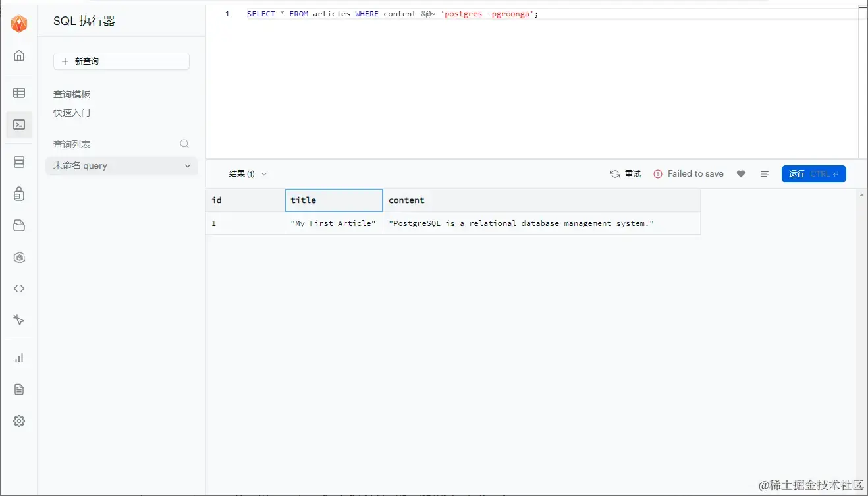Open the statistics chart icon
The height and width of the screenshot is (496, 868).
[x=19, y=358]
